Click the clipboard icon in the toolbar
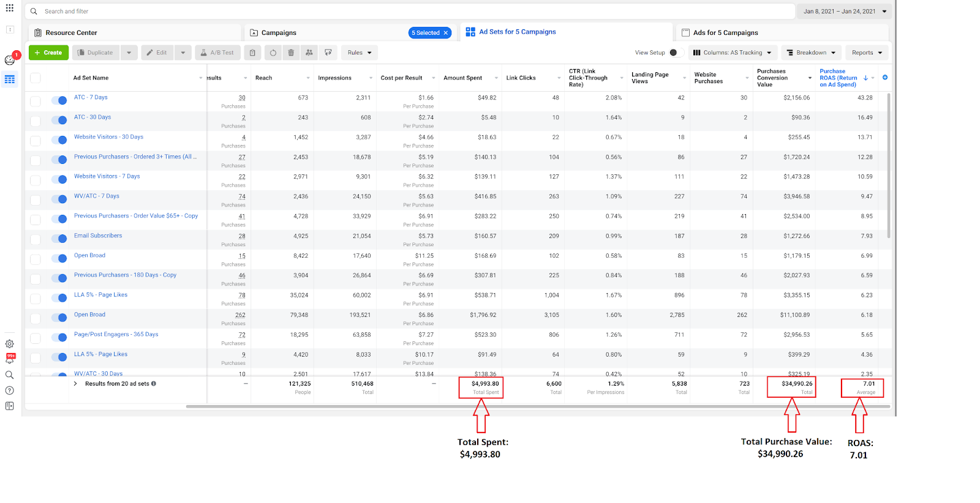The height and width of the screenshot is (503, 980). 252,53
